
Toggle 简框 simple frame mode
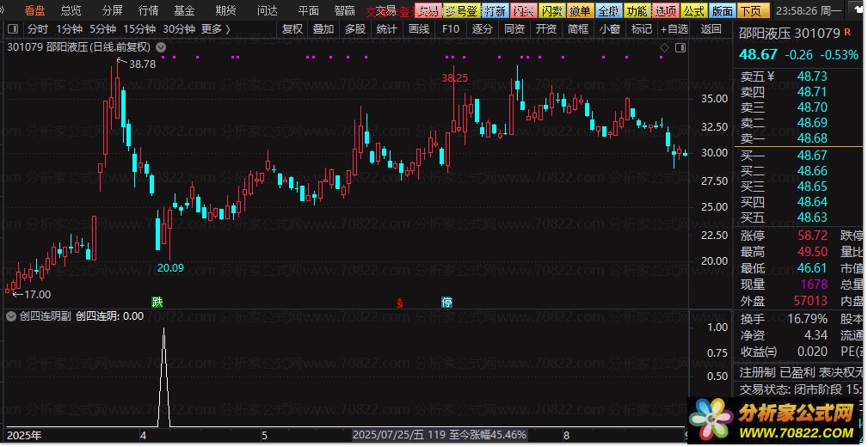[x=578, y=28]
